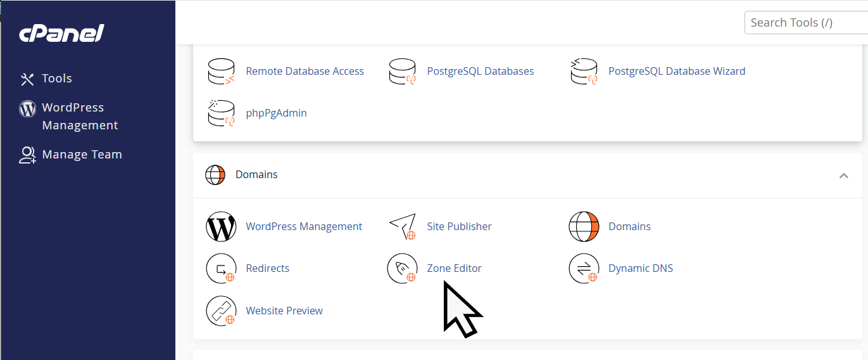Screen dimensions: 868x360
Task: Click the Zone Editor pencil icon
Action: pos(403,269)
